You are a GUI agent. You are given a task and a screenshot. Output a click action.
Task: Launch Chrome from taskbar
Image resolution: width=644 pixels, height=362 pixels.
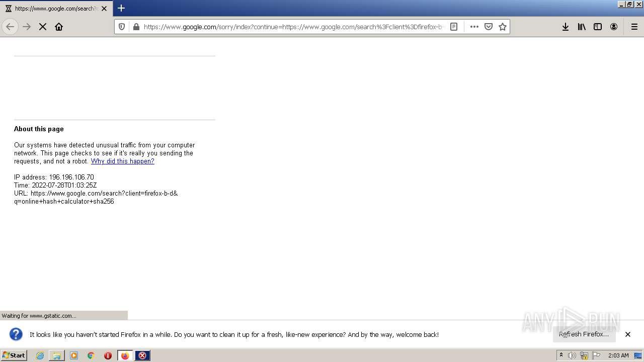pyautogui.click(x=91, y=355)
